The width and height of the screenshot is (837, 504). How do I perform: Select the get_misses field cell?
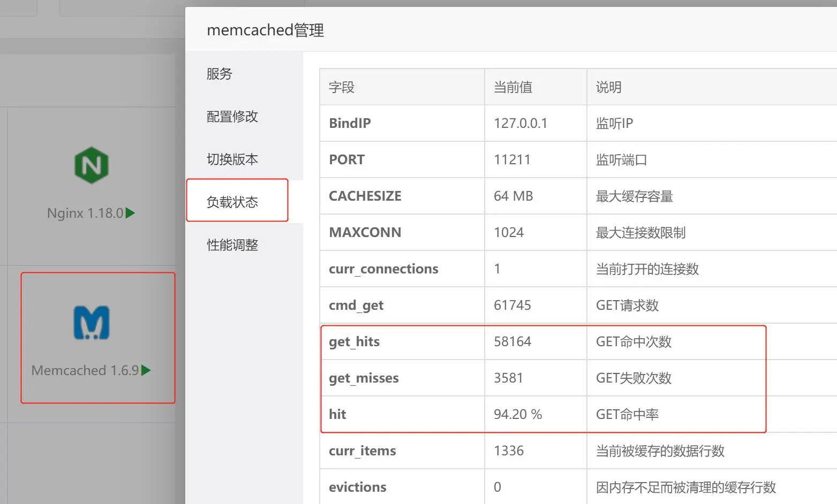click(402, 378)
